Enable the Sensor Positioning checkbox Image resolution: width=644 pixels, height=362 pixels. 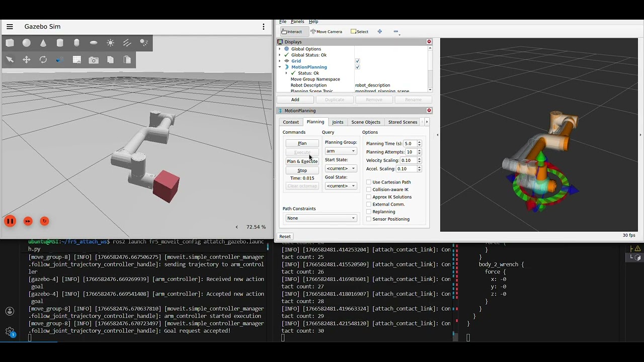click(x=369, y=219)
